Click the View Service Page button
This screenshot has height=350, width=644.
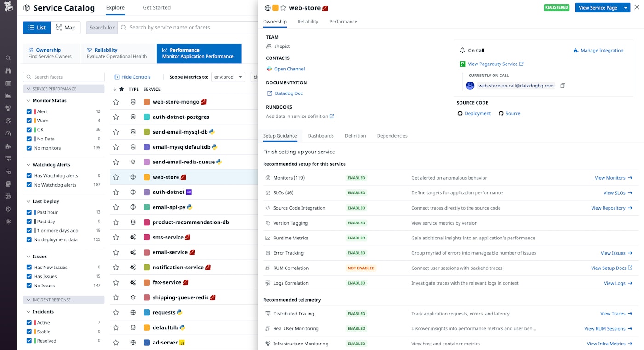[598, 8]
